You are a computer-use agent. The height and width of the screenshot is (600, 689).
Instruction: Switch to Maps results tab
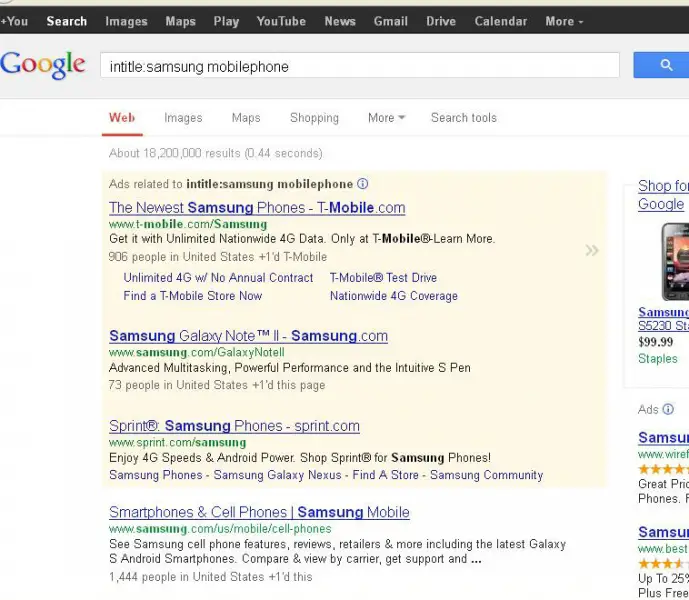click(x=246, y=118)
